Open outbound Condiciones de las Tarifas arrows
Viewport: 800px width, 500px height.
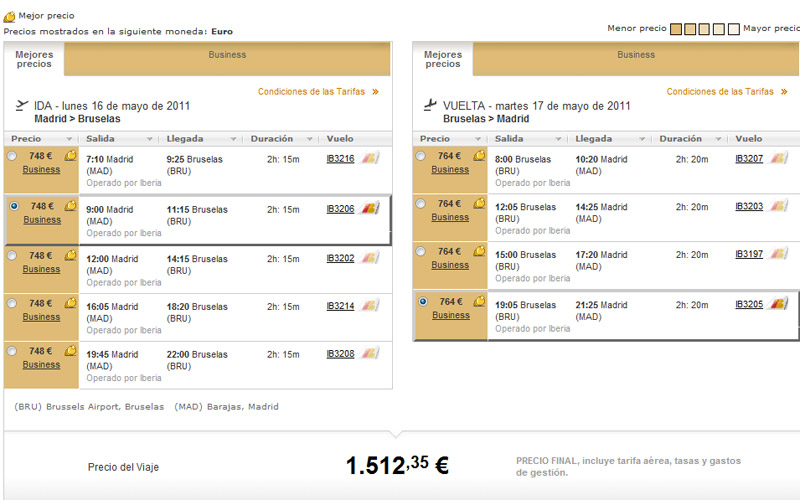coord(375,92)
